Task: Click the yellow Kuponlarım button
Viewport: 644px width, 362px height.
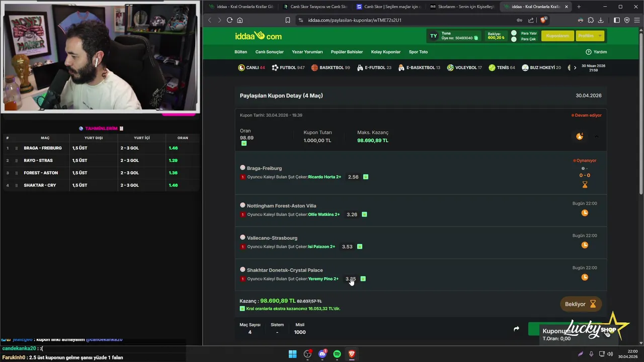Action: pos(557,36)
